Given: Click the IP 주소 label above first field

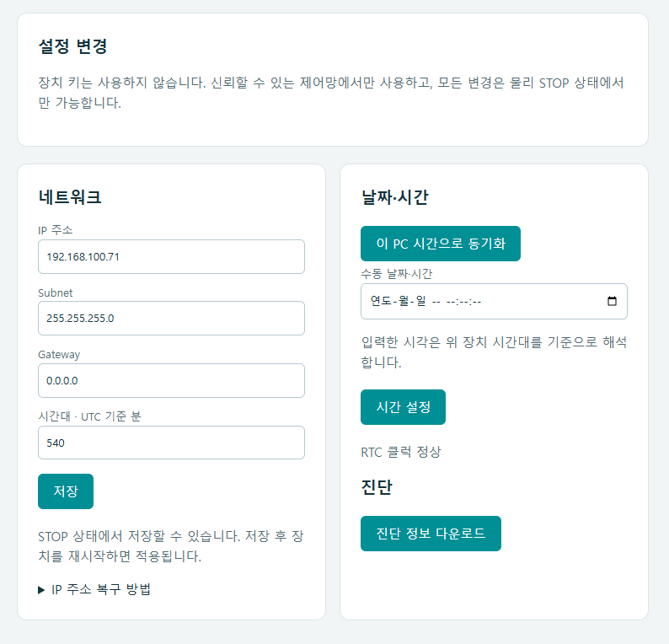Looking at the screenshot, I should (56, 230).
